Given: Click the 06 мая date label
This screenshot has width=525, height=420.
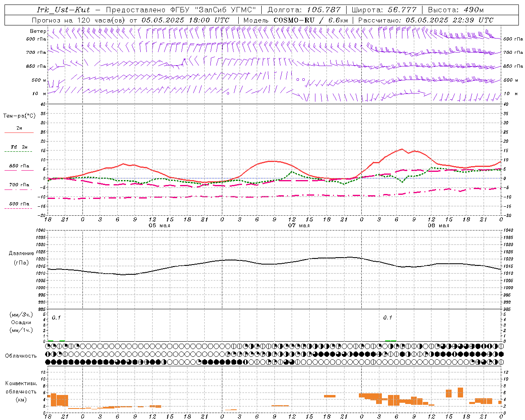Looking at the screenshot, I should [x=159, y=226].
